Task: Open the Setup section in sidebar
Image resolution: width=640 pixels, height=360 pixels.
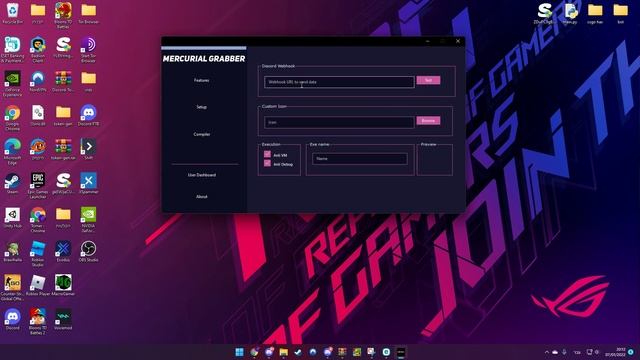Action: point(202,107)
